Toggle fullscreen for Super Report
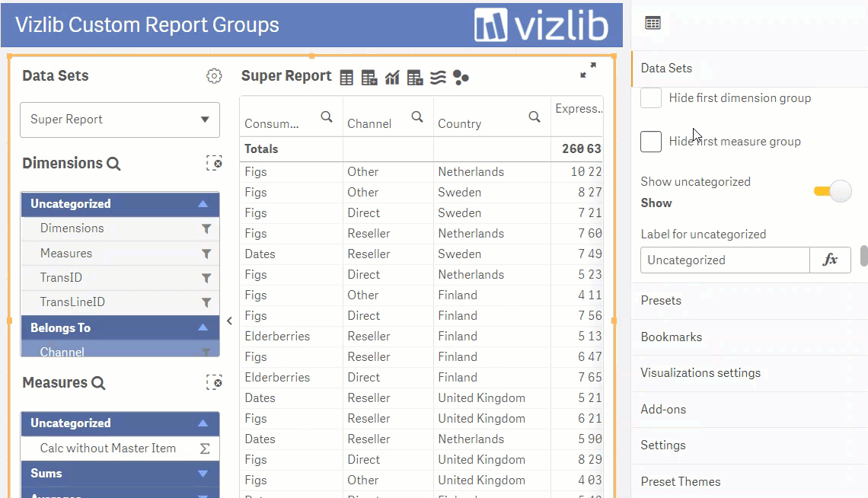This screenshot has width=868, height=498. pyautogui.click(x=588, y=70)
